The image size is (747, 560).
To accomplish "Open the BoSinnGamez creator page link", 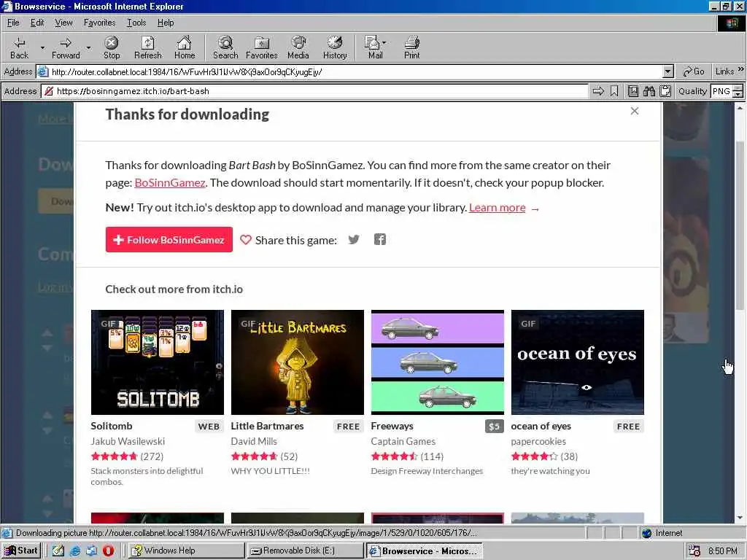I will [x=169, y=183].
